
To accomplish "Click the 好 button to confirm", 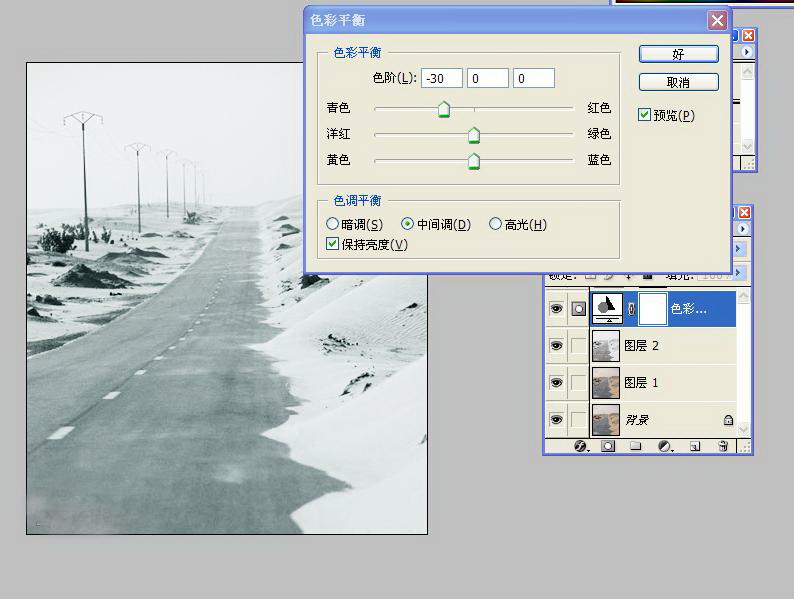I will coord(678,54).
